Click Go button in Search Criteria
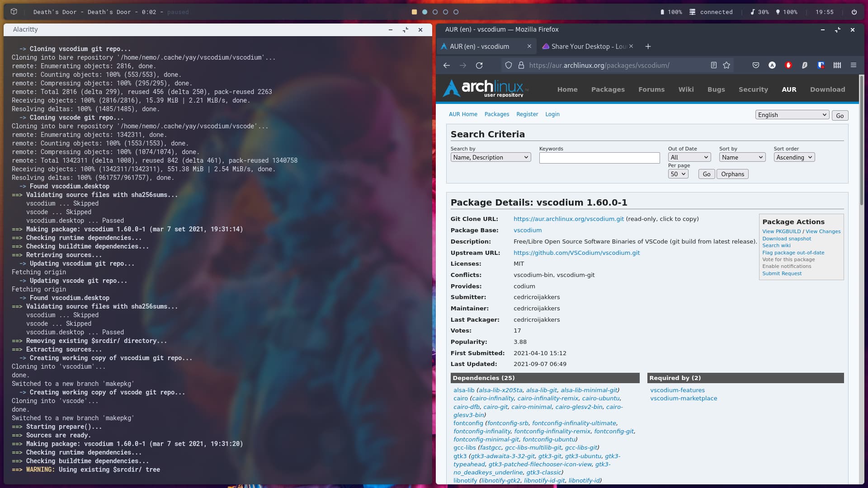The image size is (868, 488). click(707, 174)
